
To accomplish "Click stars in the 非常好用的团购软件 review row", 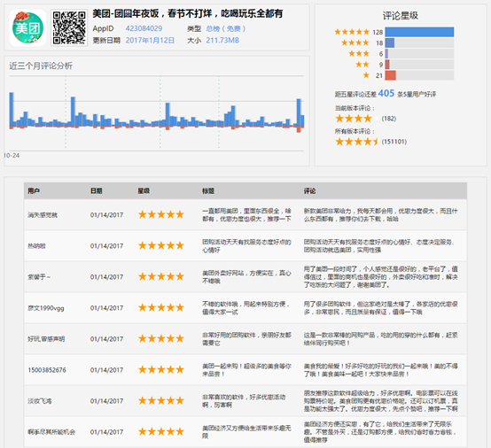I will point(161,338).
